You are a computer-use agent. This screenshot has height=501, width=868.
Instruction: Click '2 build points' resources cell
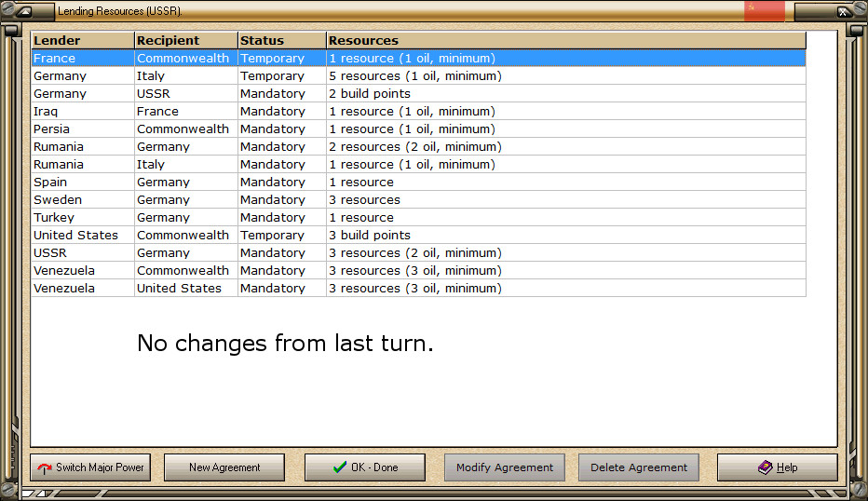(x=566, y=93)
